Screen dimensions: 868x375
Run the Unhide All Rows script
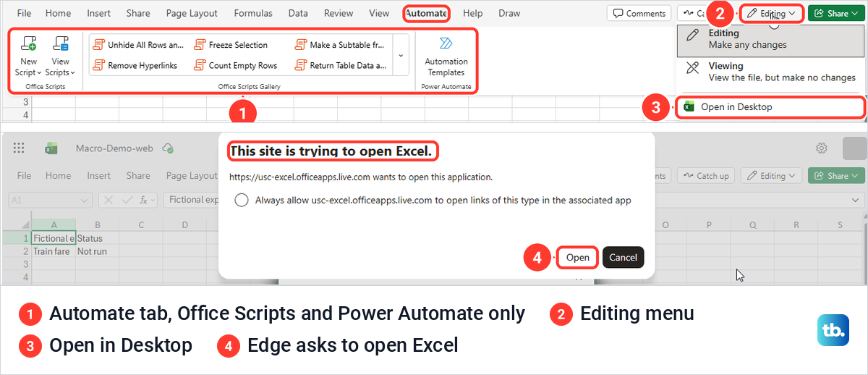click(139, 45)
